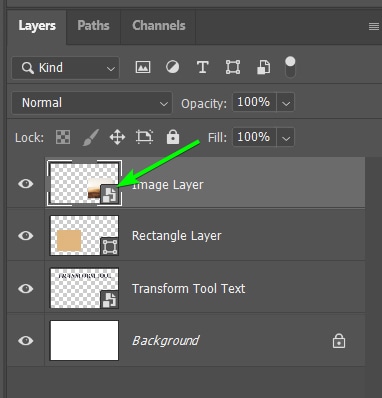Open the Normal blend mode dropdown
This screenshot has width=382, height=398.
pyautogui.click(x=92, y=103)
